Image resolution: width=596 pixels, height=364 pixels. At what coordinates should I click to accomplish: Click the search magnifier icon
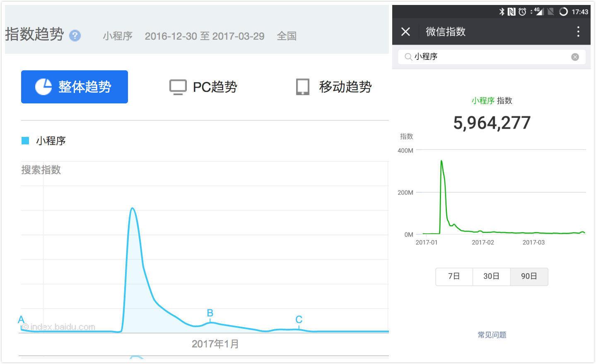(x=408, y=57)
